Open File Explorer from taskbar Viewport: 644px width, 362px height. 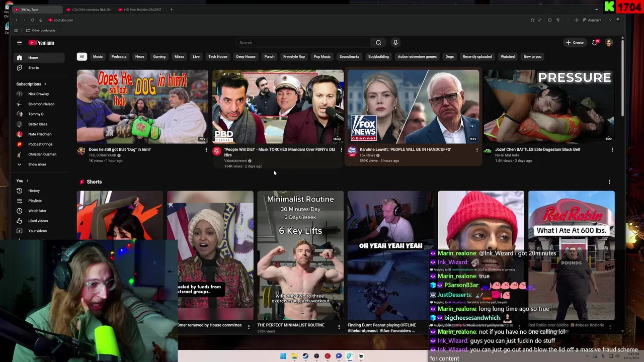[294, 356]
